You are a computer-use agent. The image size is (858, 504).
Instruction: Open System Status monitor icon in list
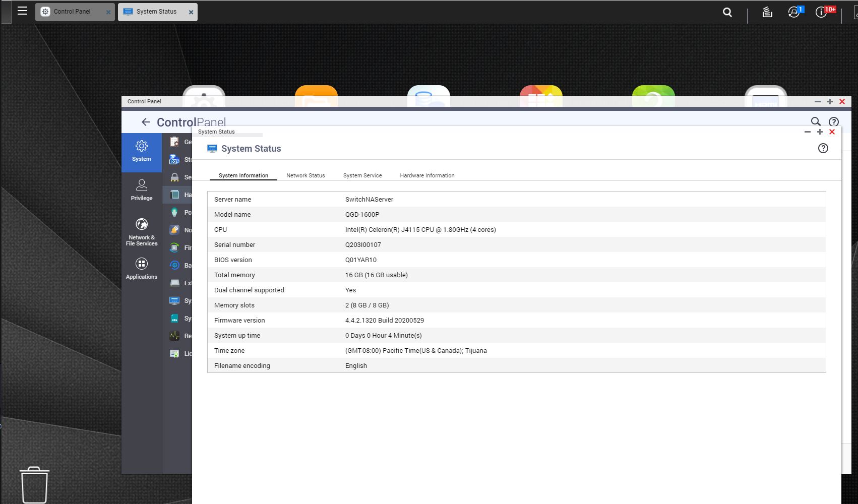[174, 301]
